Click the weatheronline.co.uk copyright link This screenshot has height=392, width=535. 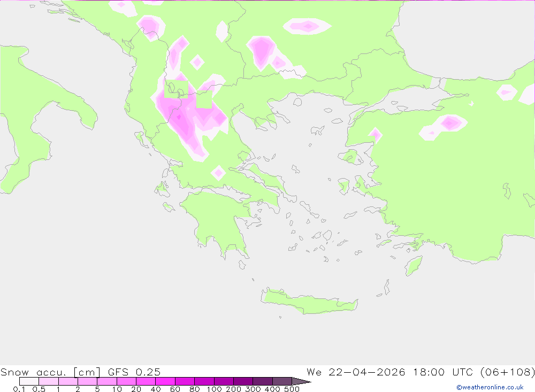(x=490, y=387)
